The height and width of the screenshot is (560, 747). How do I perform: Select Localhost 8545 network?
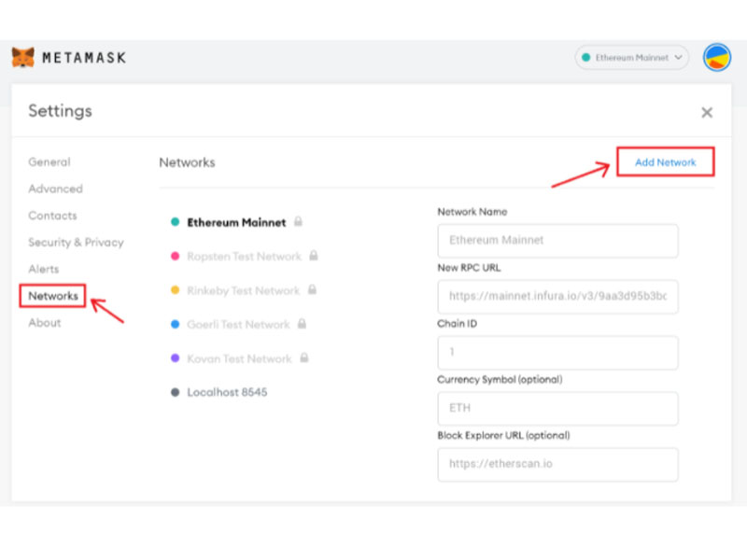click(227, 392)
